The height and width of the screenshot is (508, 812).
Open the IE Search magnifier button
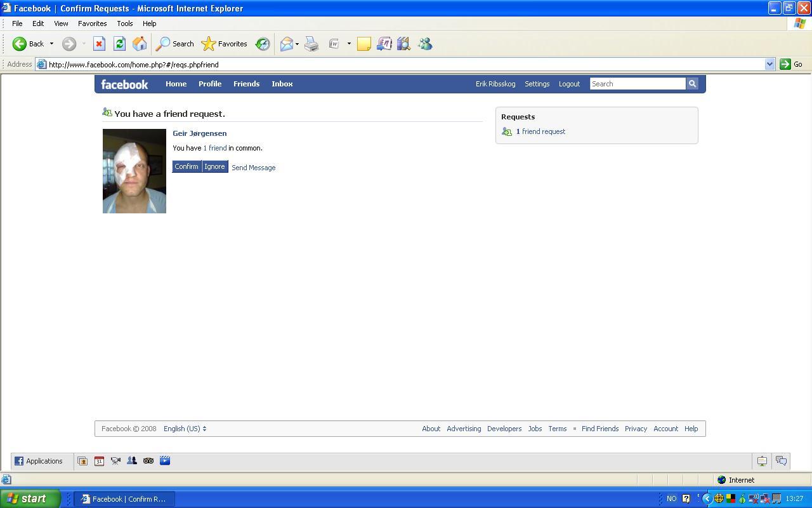point(175,44)
